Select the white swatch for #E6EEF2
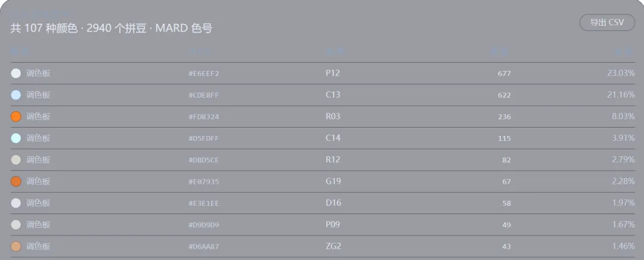Viewport: 644px width, 260px height. pyautogui.click(x=16, y=73)
